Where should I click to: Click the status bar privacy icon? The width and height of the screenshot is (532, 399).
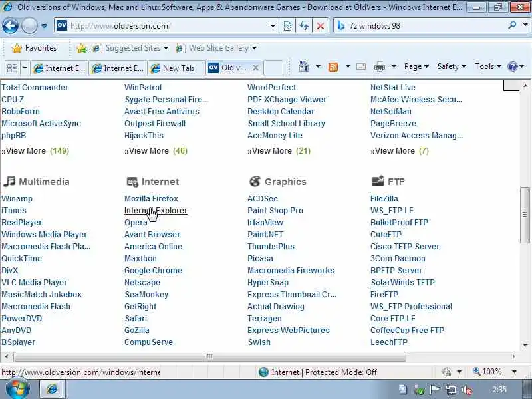pyautogui.click(x=446, y=372)
